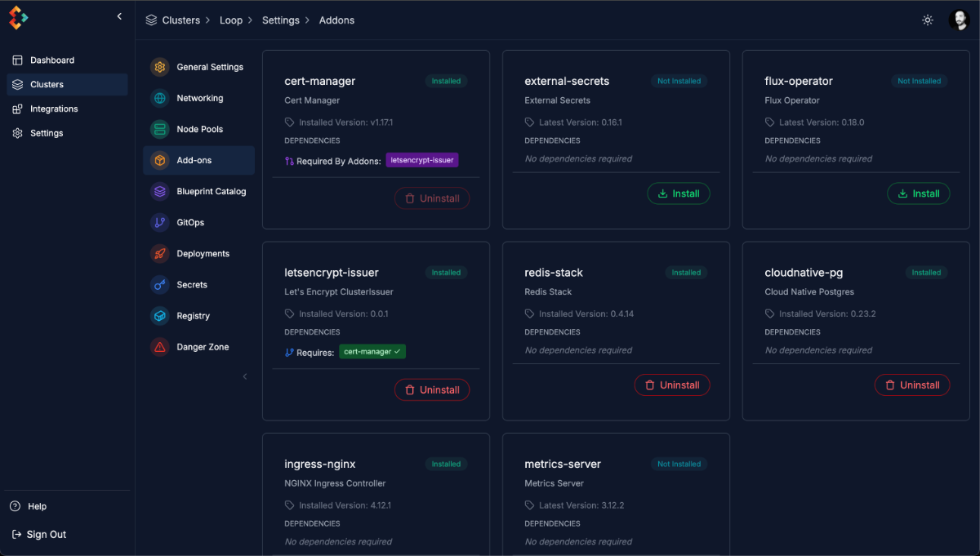
Task: Click the flux-operator card title
Action: (x=799, y=81)
